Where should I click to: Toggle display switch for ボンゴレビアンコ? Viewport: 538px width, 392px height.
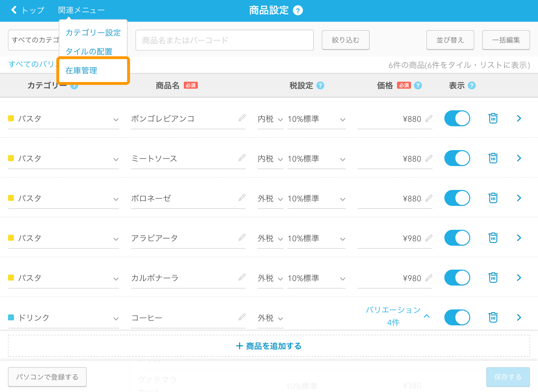coord(457,118)
